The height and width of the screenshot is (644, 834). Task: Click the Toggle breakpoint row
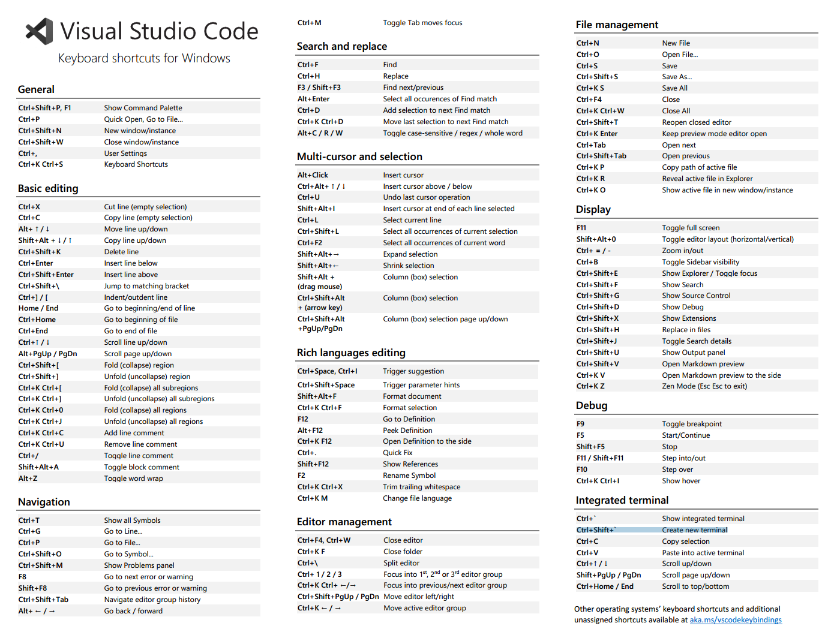(x=692, y=424)
